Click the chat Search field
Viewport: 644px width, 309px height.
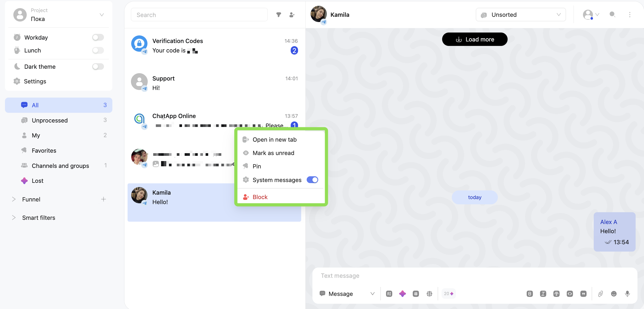pos(199,15)
